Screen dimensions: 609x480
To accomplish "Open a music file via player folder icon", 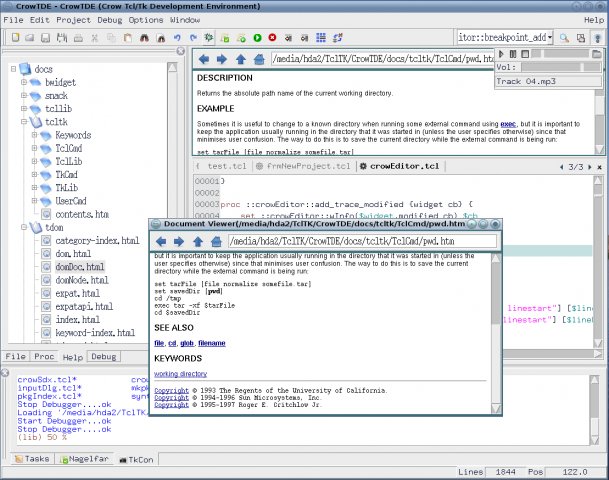I will click(597, 54).
